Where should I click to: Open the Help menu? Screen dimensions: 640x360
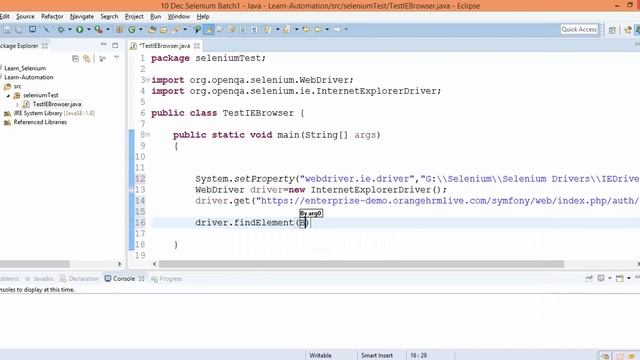203,16
